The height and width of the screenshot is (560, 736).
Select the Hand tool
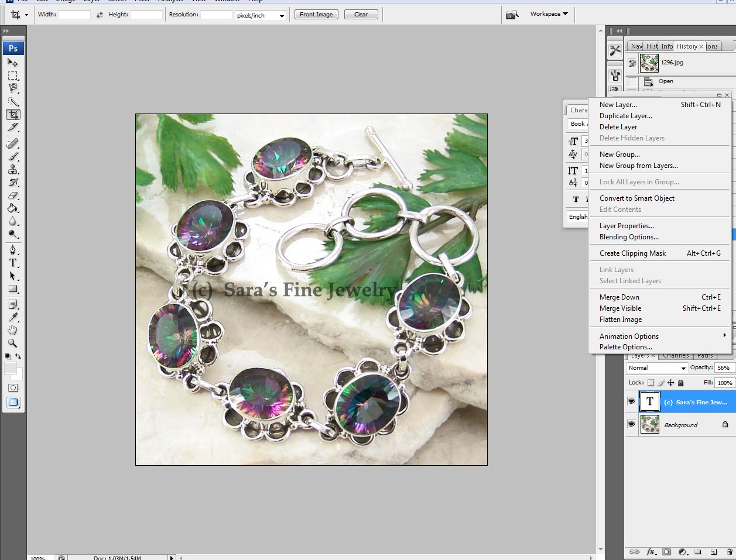pos(13,331)
